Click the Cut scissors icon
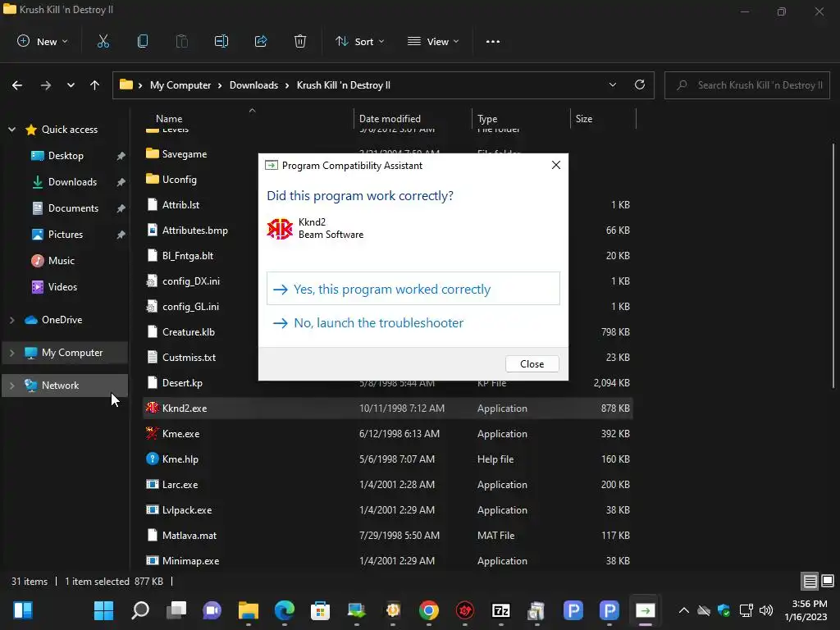The image size is (840, 630). 103,41
